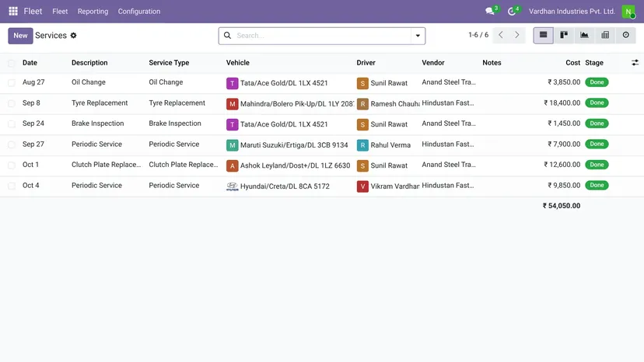Click the search magnifier icon
644x362 pixels.
(x=227, y=35)
